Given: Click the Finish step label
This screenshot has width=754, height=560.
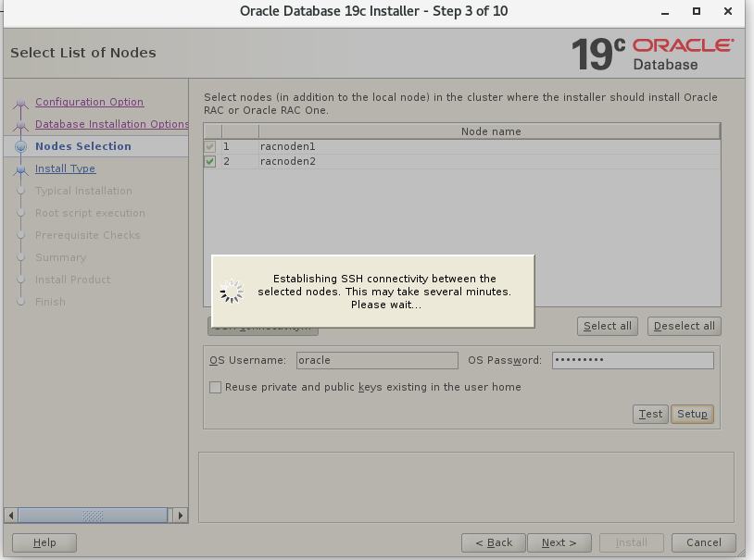Looking at the screenshot, I should (50, 302).
